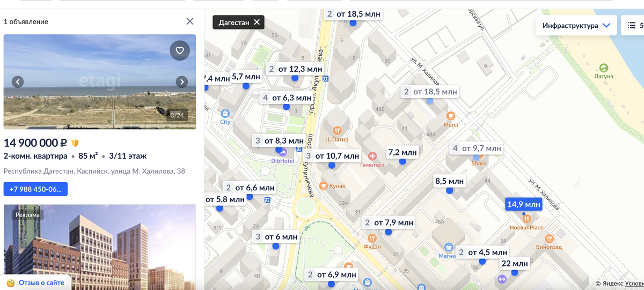Open cluster 2 от 18,5 млн near Merci
644x290 pixels.
click(x=430, y=92)
